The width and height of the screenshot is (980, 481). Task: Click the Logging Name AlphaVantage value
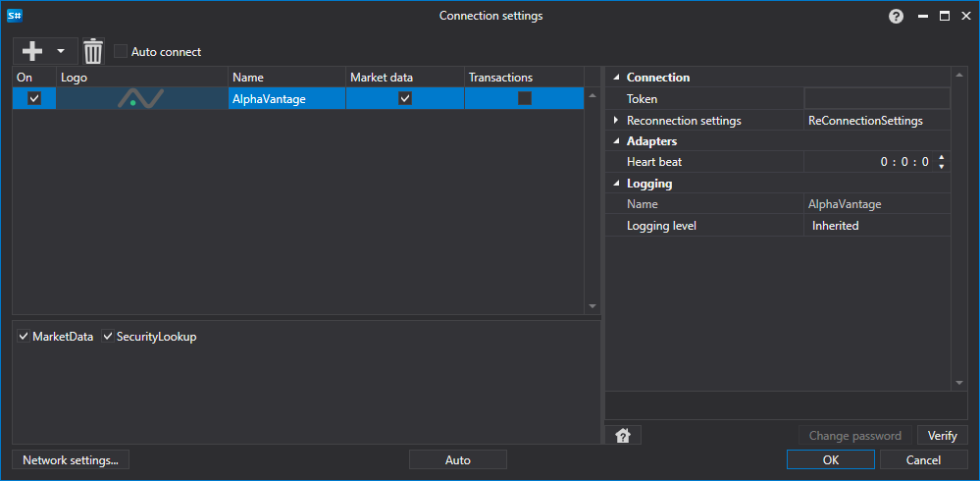(845, 204)
